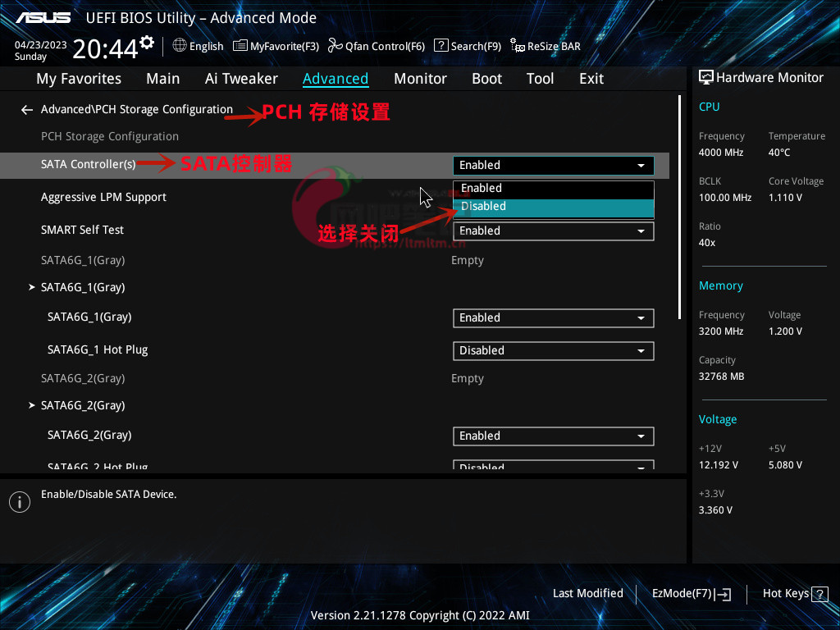Viewport: 840px width, 630px height.
Task: Click the BCLK 100.00 MHz value
Action: click(x=725, y=198)
